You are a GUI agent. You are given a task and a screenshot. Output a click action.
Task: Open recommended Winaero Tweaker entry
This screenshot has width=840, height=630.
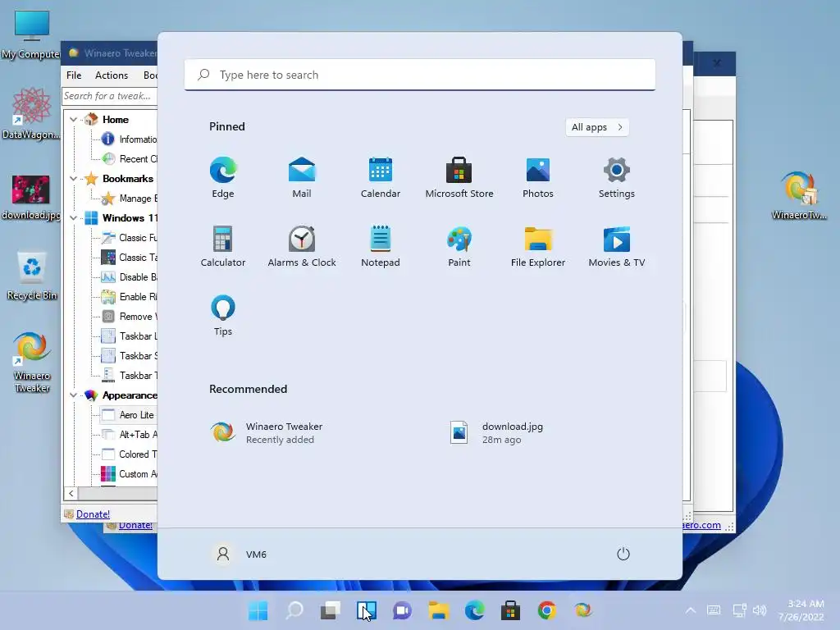pos(268,432)
